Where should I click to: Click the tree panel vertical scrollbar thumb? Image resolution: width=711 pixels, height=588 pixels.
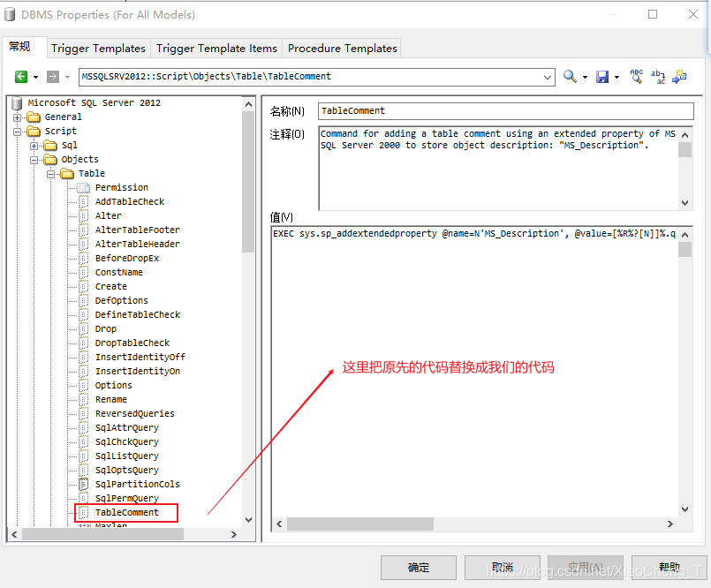[x=248, y=181]
